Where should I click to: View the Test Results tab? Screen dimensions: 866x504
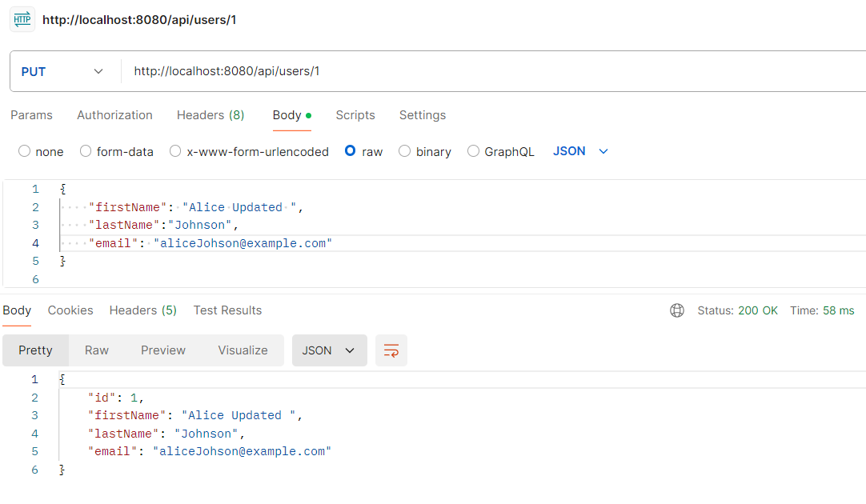(227, 310)
